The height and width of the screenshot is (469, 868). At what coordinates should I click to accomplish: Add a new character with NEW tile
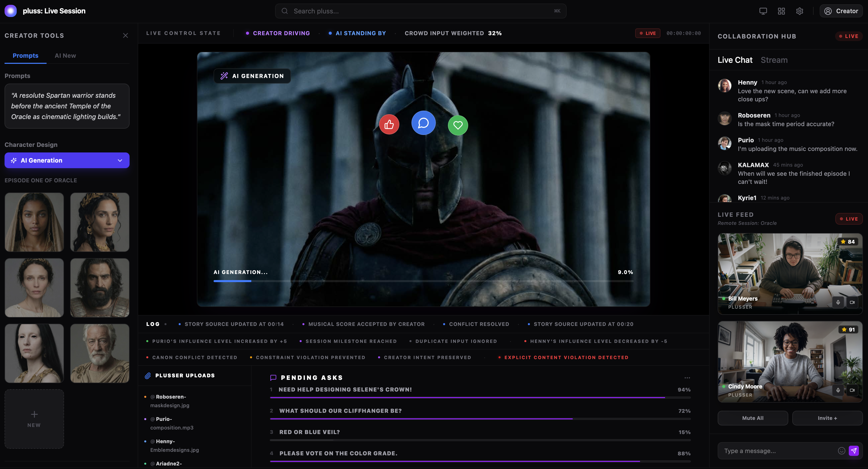click(34, 418)
